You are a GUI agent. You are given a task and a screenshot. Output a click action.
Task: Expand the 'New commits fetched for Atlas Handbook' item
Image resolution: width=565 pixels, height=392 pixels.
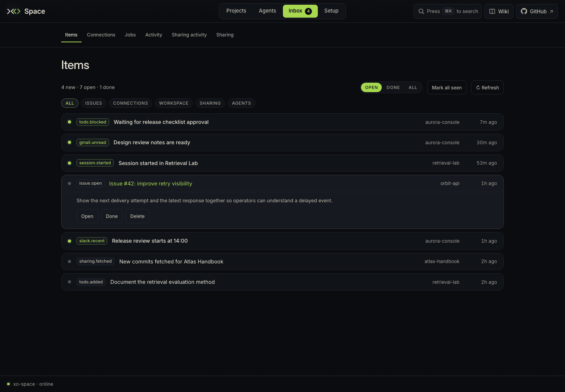click(x=282, y=261)
